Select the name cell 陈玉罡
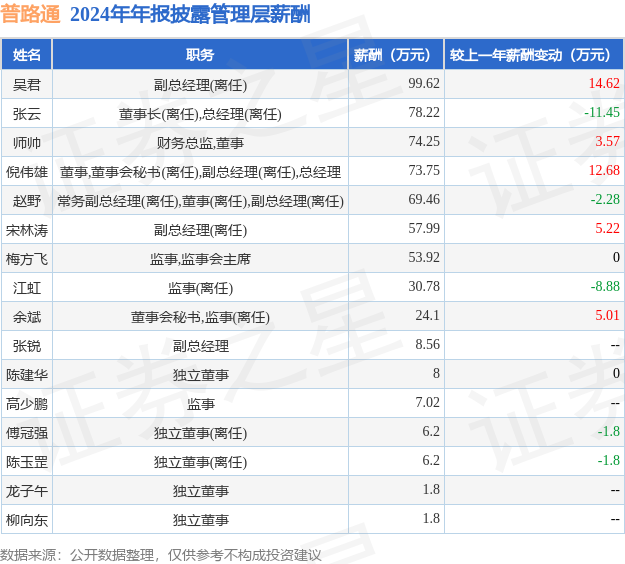Viewport: 625px width, 564px height. [27, 462]
